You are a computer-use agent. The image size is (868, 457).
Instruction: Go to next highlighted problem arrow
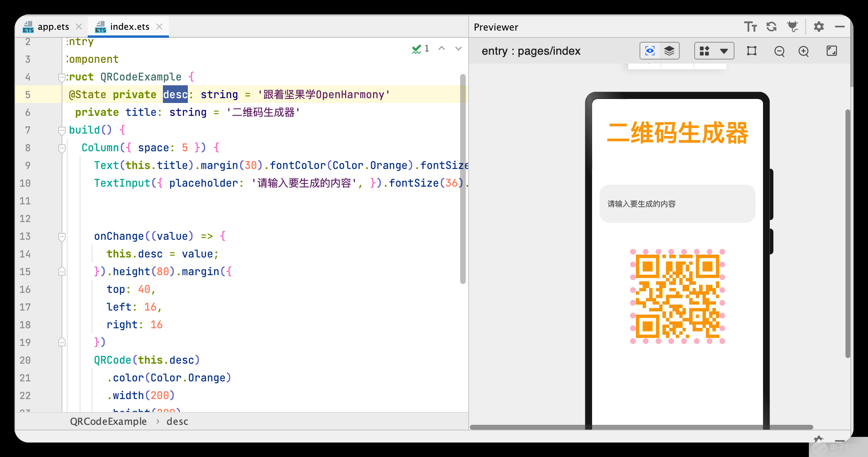tap(458, 49)
